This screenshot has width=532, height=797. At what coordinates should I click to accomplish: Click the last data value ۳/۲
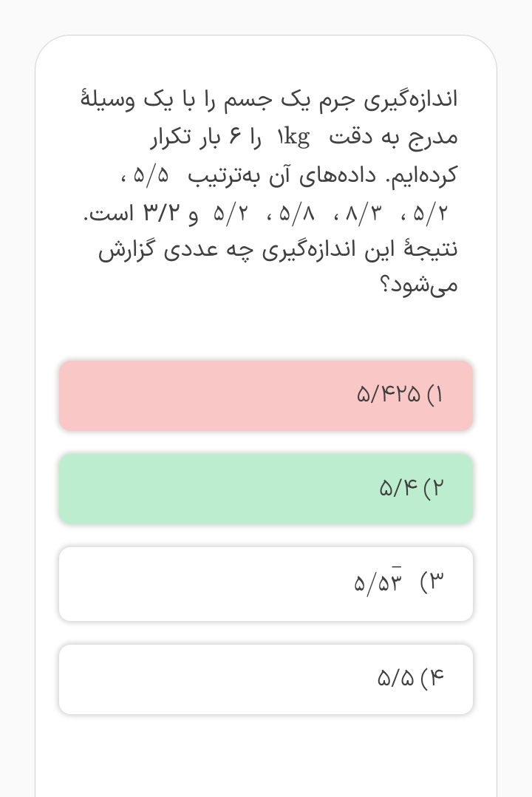click(x=161, y=214)
